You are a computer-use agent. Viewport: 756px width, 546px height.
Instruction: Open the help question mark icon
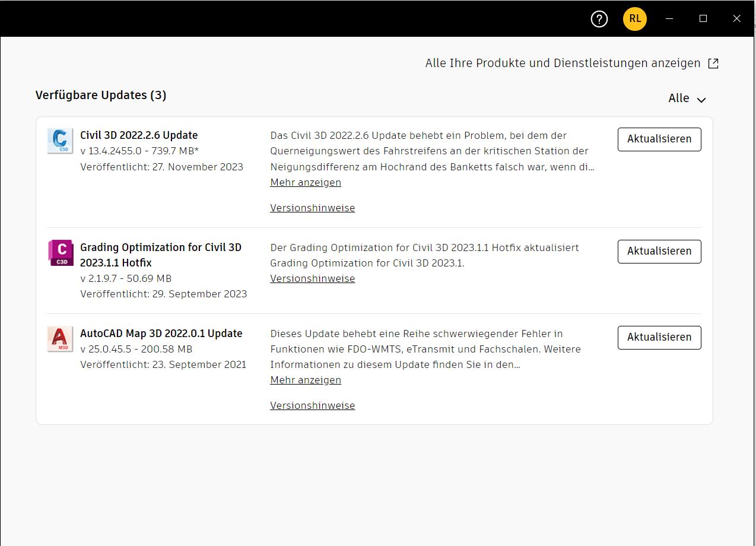[599, 19]
